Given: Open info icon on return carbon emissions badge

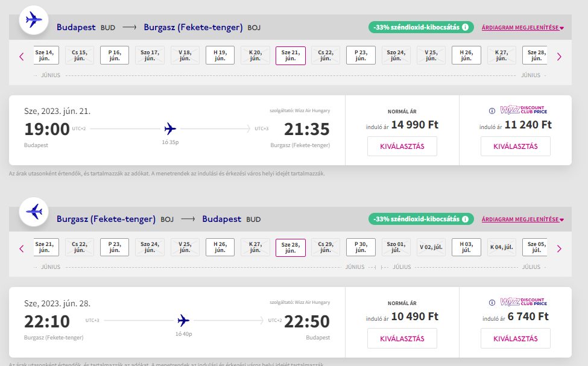Looking at the screenshot, I should coord(465,219).
